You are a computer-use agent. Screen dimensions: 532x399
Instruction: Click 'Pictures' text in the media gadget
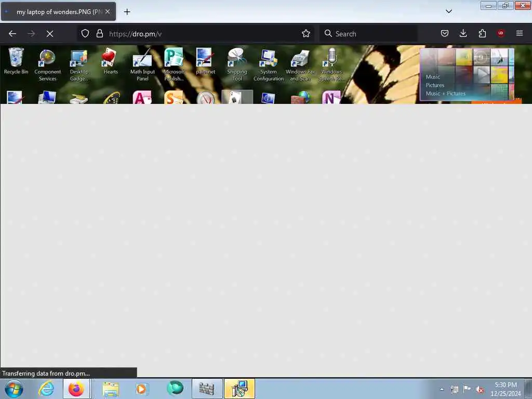(x=435, y=85)
